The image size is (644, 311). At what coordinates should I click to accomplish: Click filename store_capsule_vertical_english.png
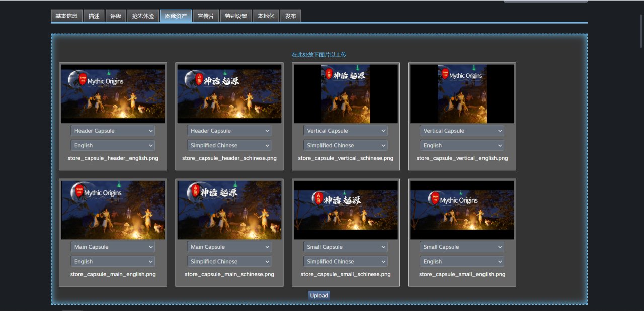click(x=462, y=158)
